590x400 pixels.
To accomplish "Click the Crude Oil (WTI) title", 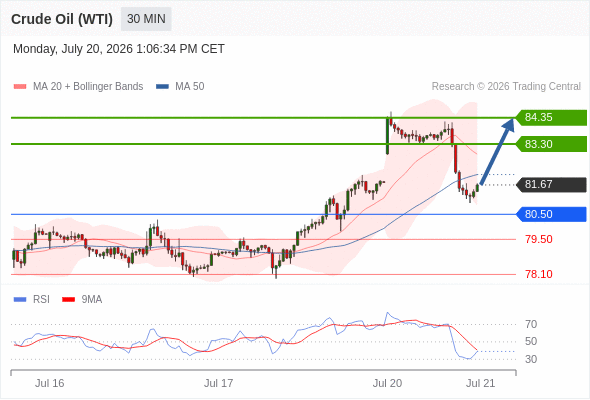I will click(62, 19).
